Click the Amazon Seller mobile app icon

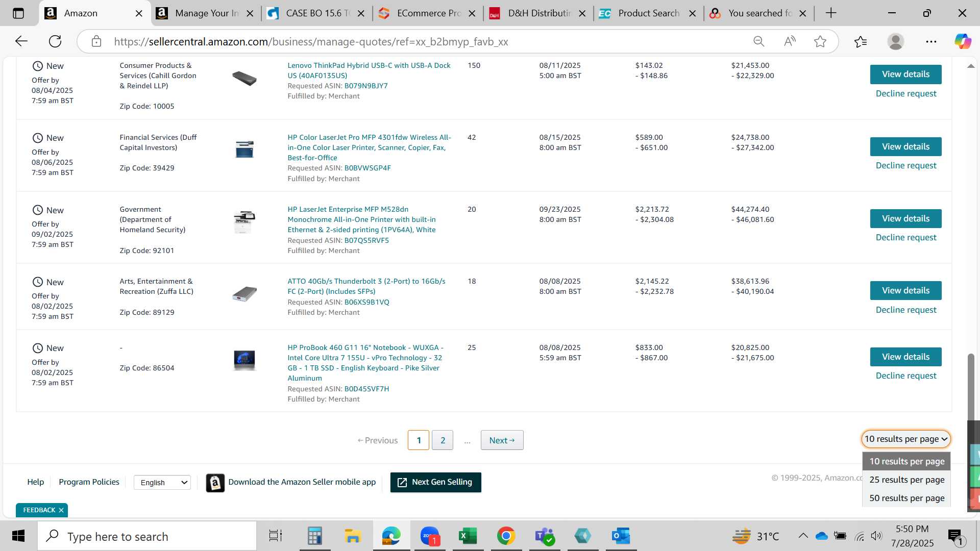coord(215,482)
